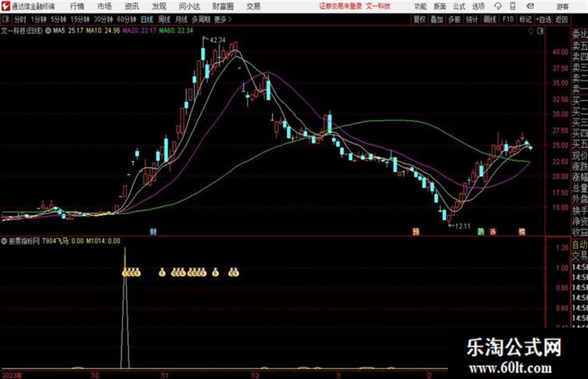Open the 功能 menu
Screen dimensions: 588x379
(421, 6)
